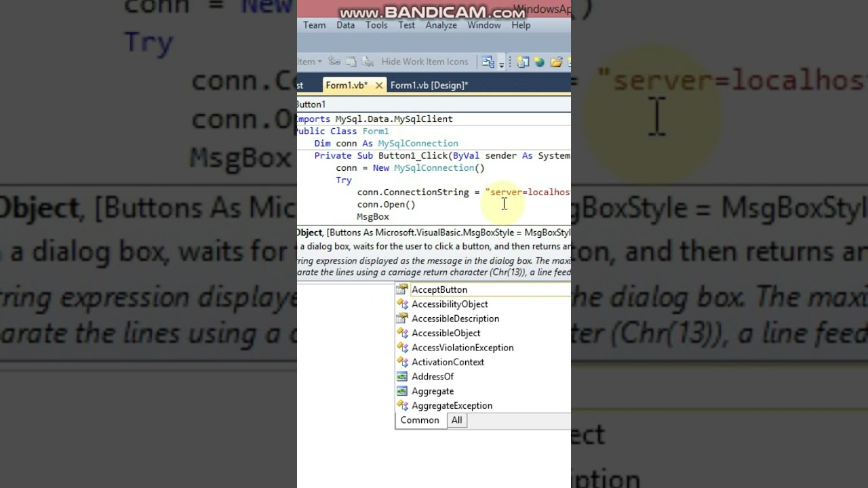Click the Open File folder icon
This screenshot has height=488, width=868.
557,62
